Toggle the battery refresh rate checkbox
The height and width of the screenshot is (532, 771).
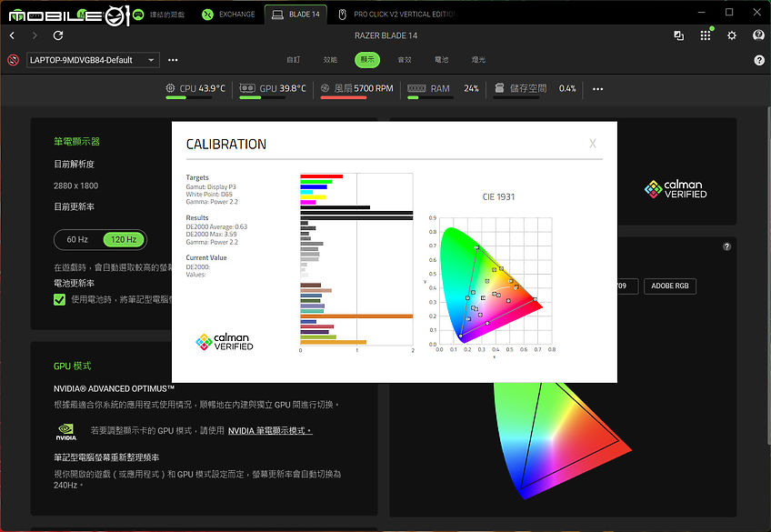tap(59, 299)
